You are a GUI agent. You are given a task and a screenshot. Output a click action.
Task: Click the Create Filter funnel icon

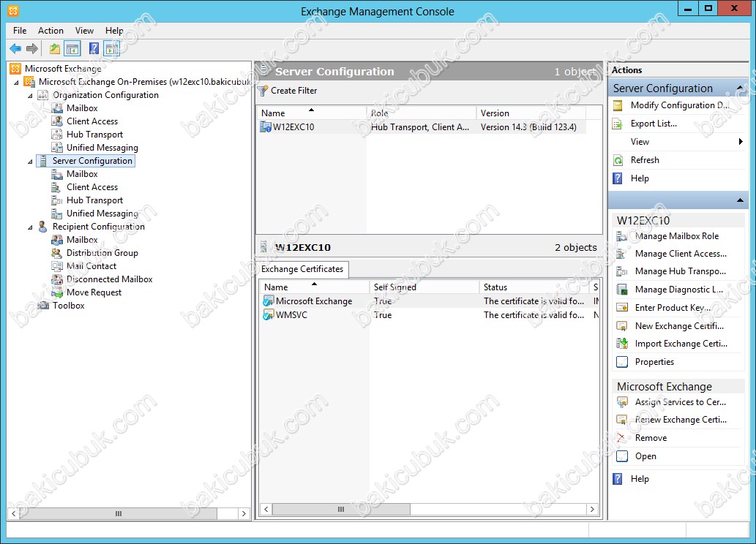263,91
